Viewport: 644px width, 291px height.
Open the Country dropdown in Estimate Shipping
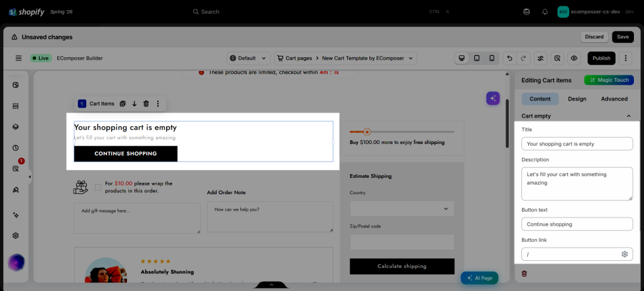coord(402,209)
